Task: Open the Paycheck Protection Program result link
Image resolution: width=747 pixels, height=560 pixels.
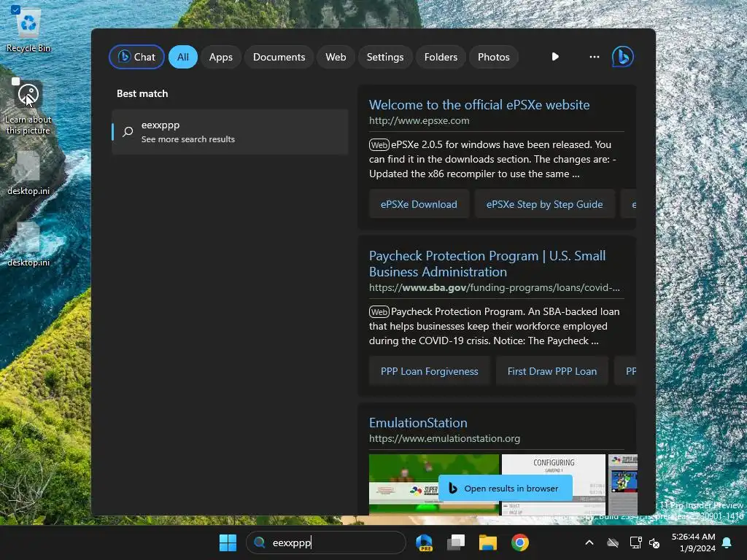Action: (487, 264)
